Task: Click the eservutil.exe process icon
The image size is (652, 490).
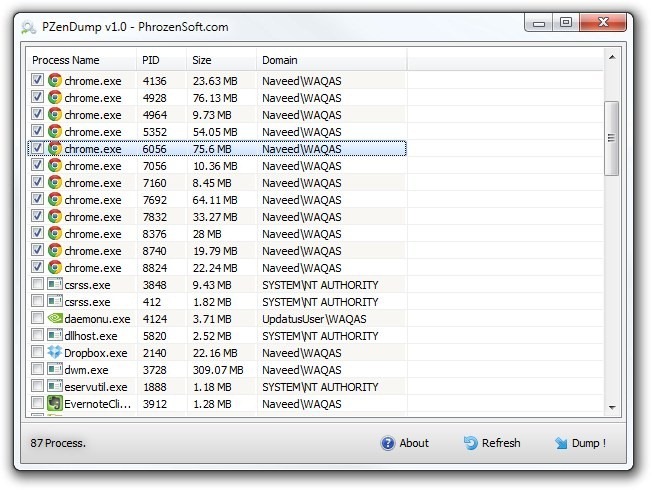Action: click(x=55, y=386)
